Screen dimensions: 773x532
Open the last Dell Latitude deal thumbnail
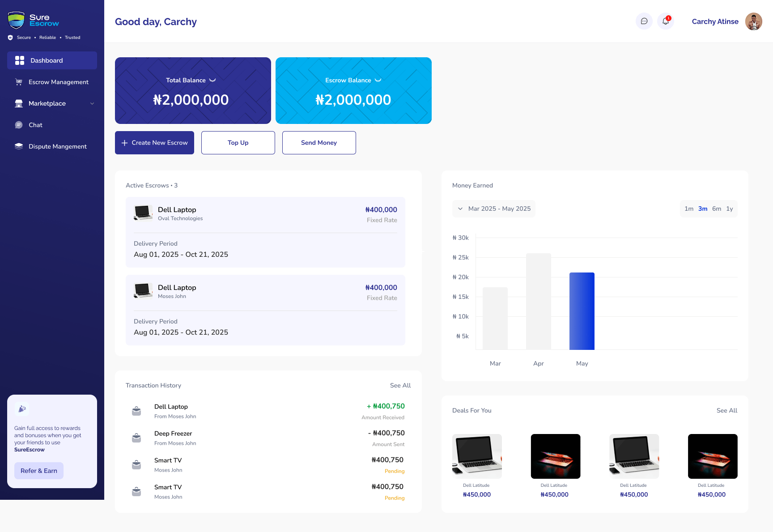(713, 456)
